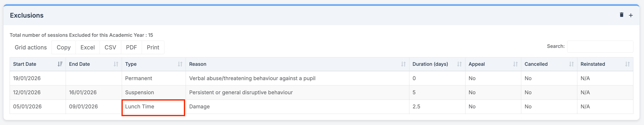
Task: Print the exclusions table
Action: click(153, 47)
